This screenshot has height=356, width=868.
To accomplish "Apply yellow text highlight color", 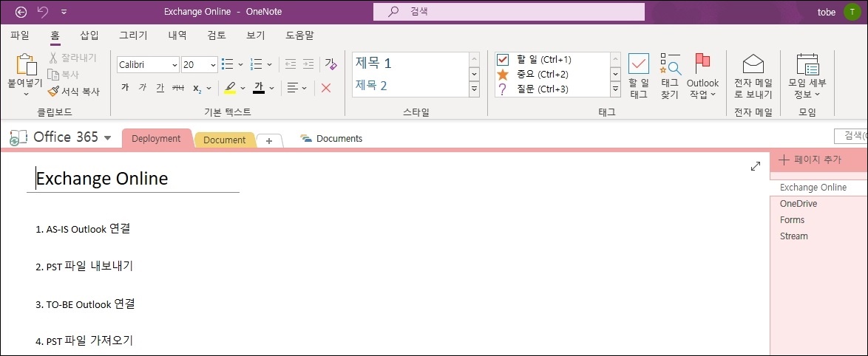I will tap(230, 88).
